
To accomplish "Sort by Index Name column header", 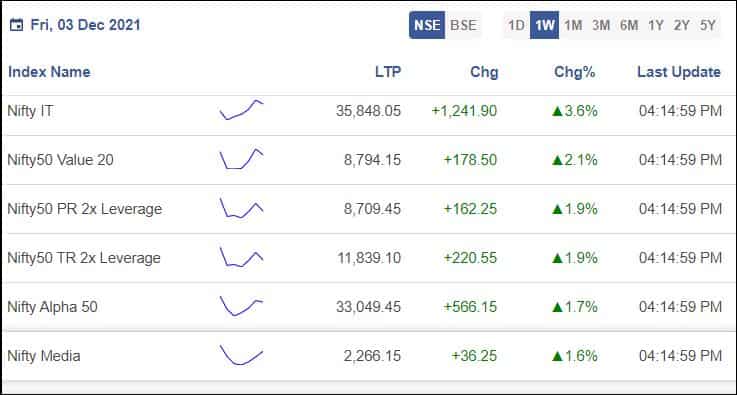I will pyautogui.click(x=49, y=72).
